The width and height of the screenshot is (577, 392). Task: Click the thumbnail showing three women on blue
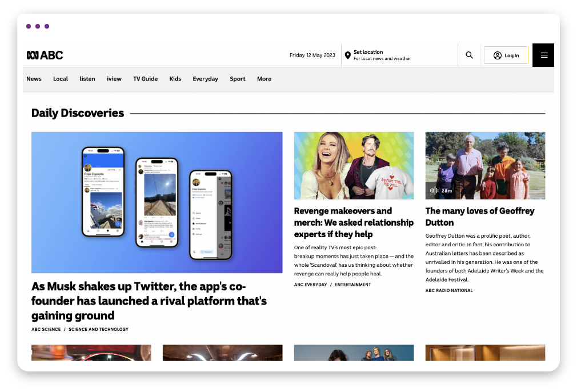[354, 353]
